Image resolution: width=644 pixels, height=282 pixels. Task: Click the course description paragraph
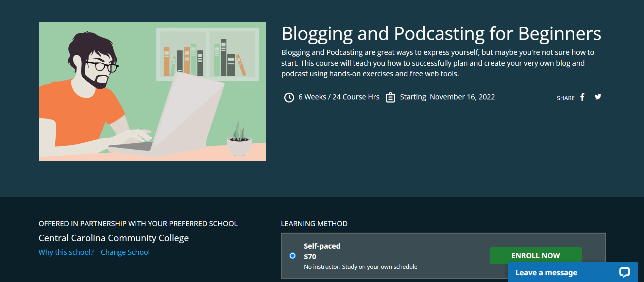438,63
